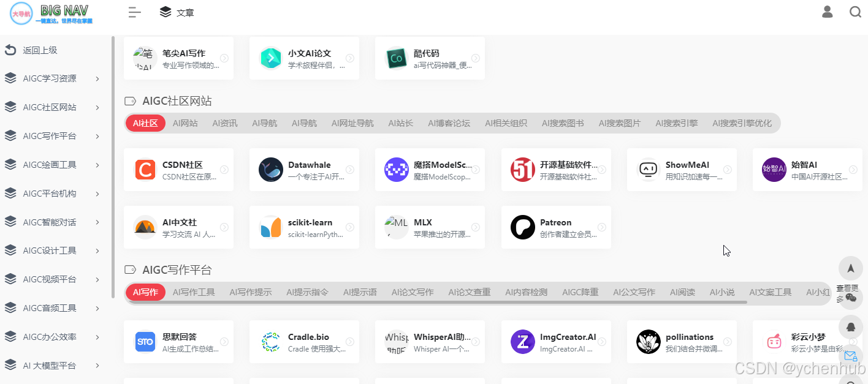Screen dimensions: 868x384
Task: Open the ImgCreator.AI purple icon
Action: click(x=522, y=342)
